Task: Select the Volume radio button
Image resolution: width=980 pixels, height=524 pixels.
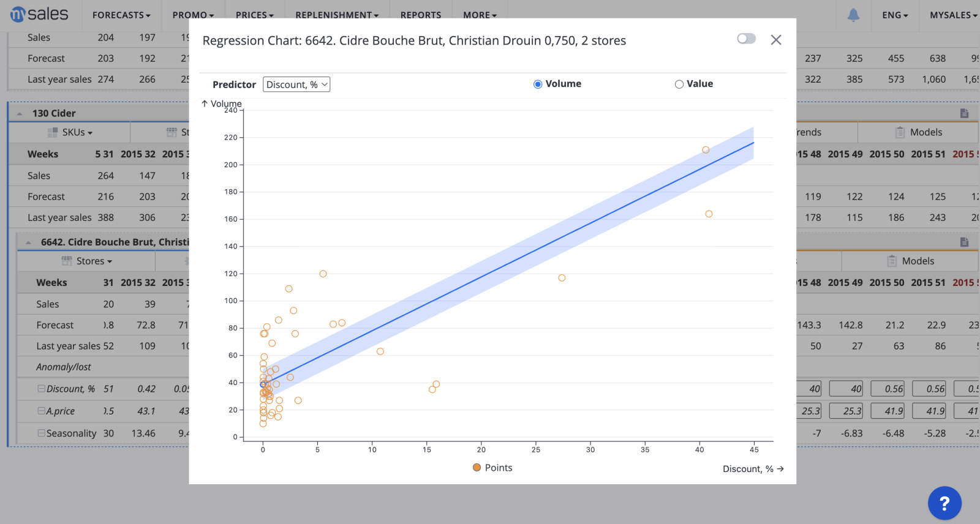Action: pyautogui.click(x=537, y=84)
